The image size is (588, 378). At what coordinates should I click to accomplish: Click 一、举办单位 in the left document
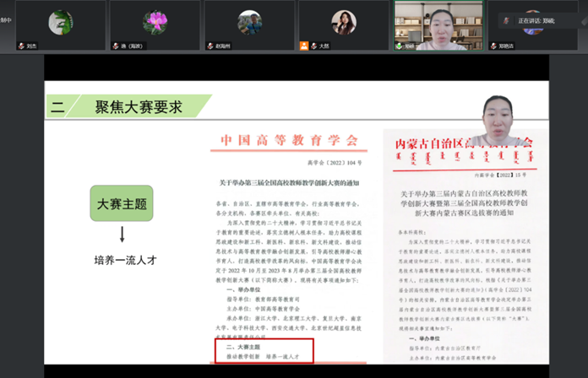243,289
